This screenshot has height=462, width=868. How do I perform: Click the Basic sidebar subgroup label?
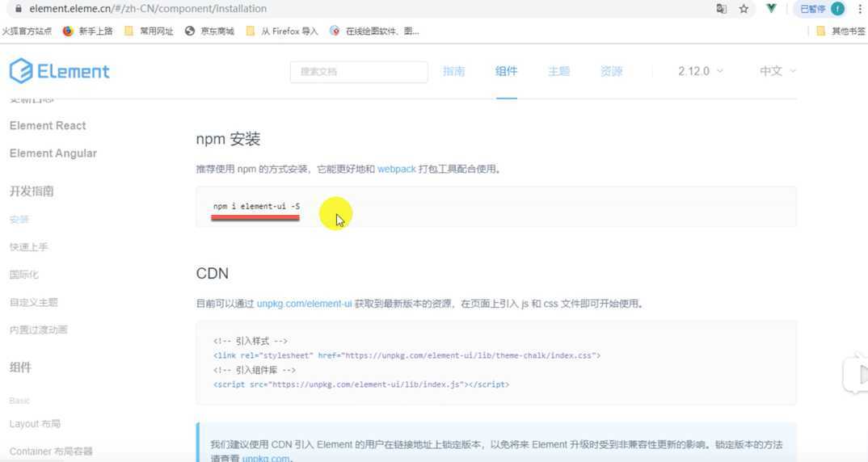[x=19, y=401]
